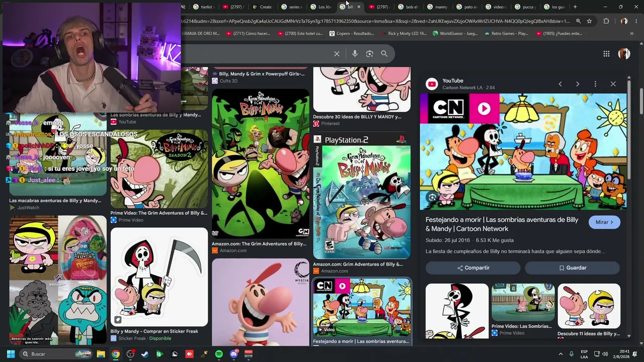The width and height of the screenshot is (644, 362).
Task: Click the Guardar save button
Action: coord(573,268)
